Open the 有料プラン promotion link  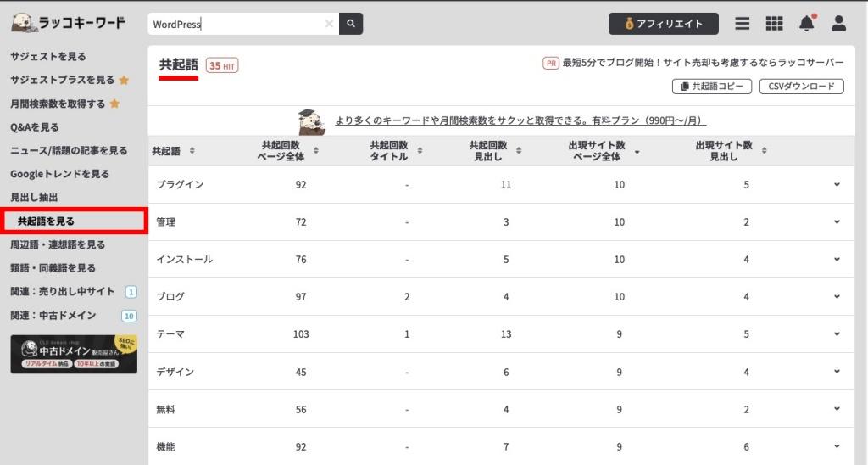[520, 120]
